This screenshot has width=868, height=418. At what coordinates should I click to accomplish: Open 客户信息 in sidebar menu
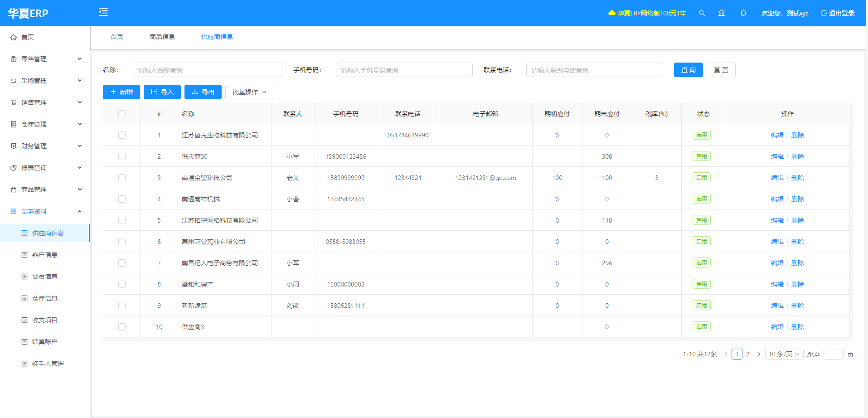pos(45,255)
